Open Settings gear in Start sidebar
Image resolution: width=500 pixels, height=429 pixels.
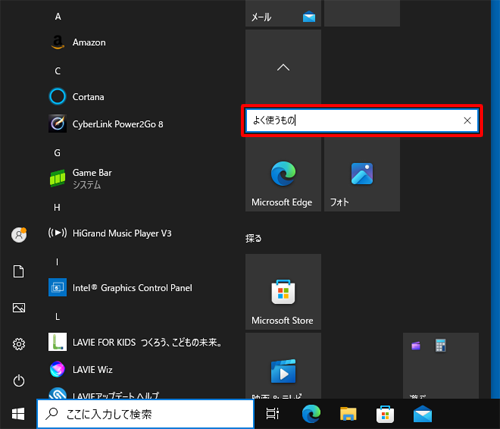pyautogui.click(x=19, y=344)
